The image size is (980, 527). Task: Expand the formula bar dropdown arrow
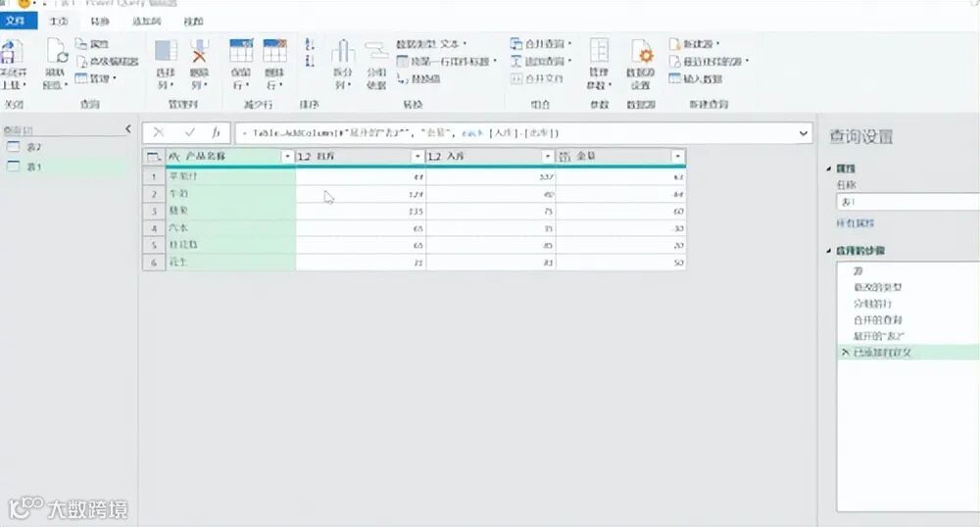coord(804,133)
